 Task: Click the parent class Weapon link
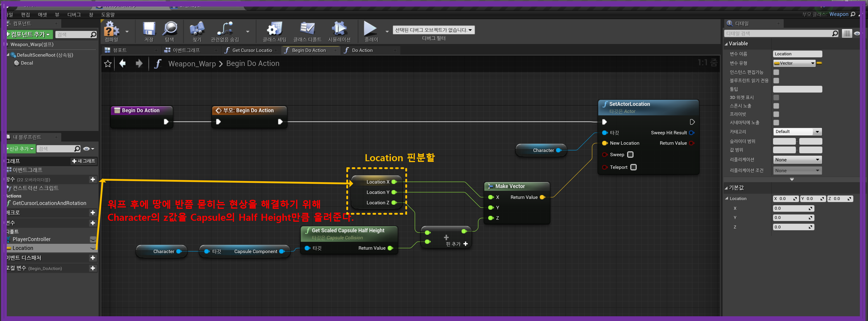pyautogui.click(x=839, y=14)
